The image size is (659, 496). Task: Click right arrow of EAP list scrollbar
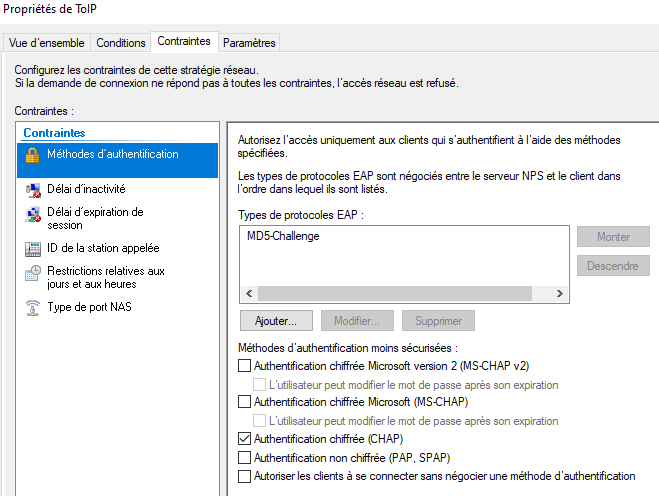(x=559, y=293)
